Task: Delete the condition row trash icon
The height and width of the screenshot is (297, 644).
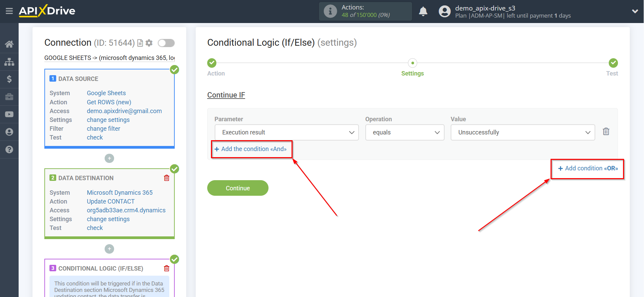Action: [606, 131]
